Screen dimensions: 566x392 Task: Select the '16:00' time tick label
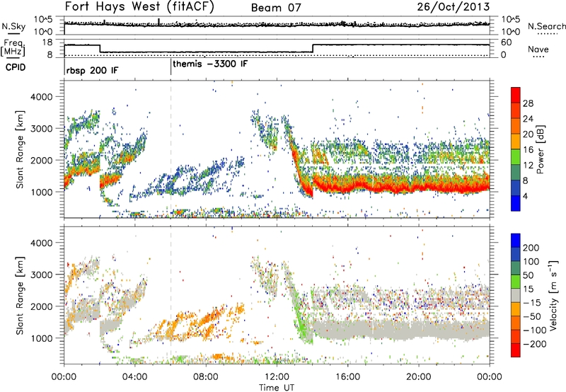click(347, 376)
